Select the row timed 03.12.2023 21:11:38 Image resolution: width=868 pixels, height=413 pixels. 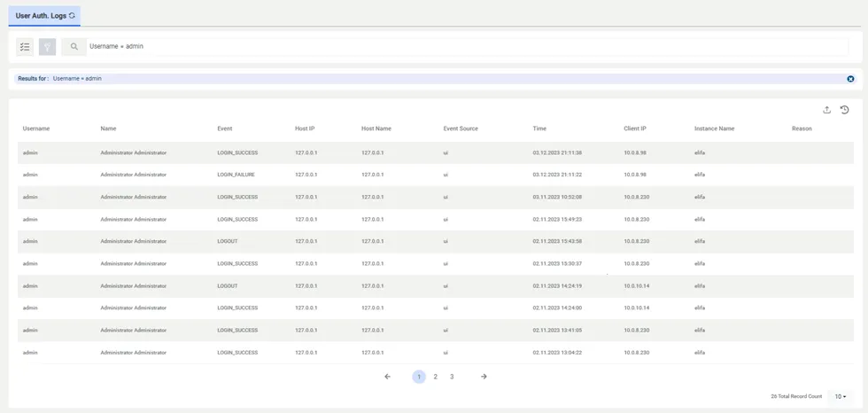pos(436,152)
